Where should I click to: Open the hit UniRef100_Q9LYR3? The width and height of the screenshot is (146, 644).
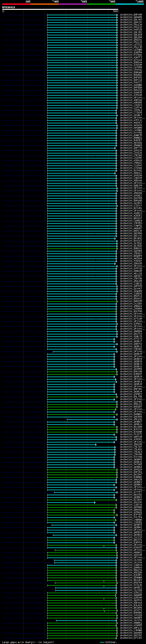[131, 20]
